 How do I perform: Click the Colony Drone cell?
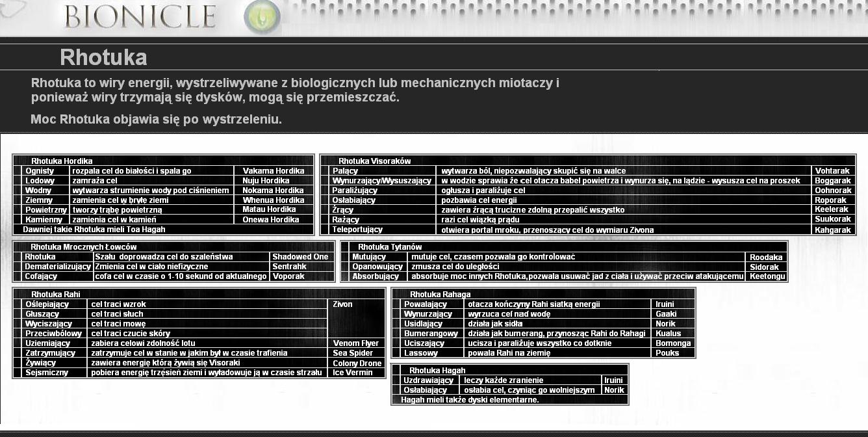356,364
